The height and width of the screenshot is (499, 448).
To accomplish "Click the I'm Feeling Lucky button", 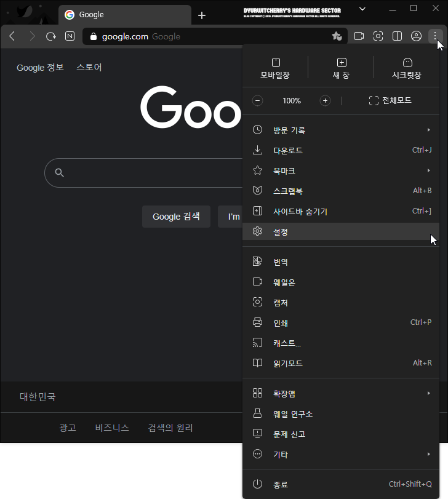I will click(230, 217).
